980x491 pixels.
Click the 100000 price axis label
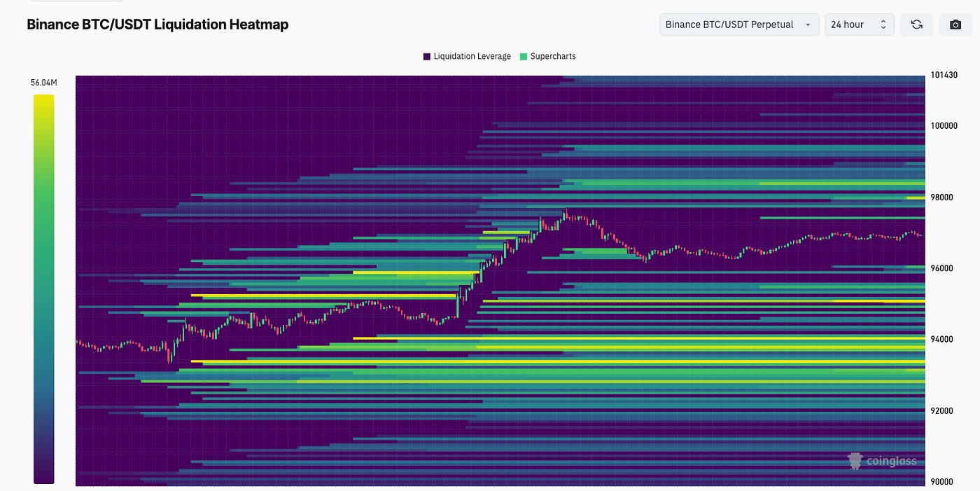(x=944, y=126)
